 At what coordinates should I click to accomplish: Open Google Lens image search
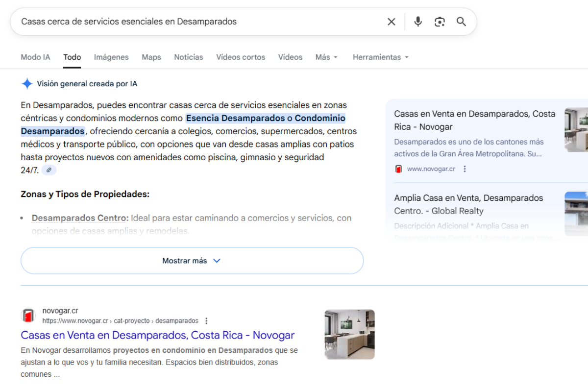click(x=440, y=22)
